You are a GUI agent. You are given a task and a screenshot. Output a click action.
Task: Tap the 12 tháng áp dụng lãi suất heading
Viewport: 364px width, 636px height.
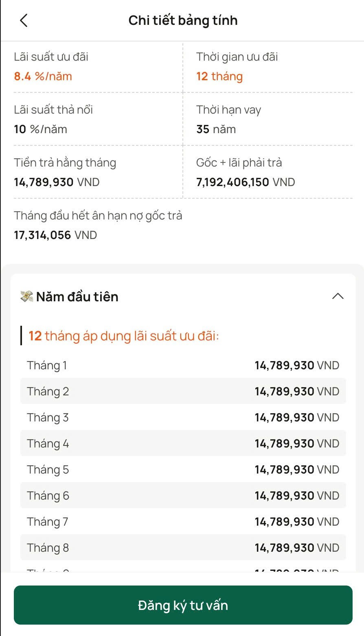coord(124,336)
